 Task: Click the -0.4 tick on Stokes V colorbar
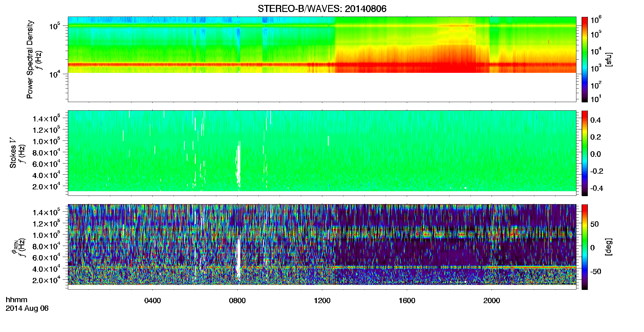pyautogui.click(x=597, y=188)
